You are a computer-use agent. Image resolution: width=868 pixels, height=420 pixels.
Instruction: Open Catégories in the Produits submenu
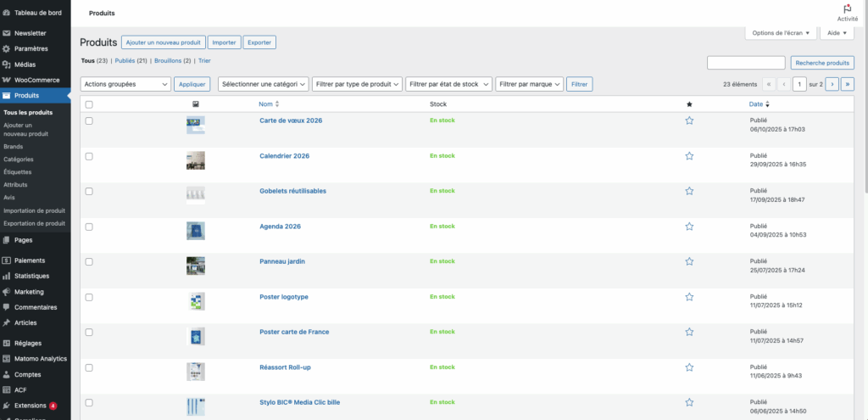pyautogui.click(x=19, y=159)
